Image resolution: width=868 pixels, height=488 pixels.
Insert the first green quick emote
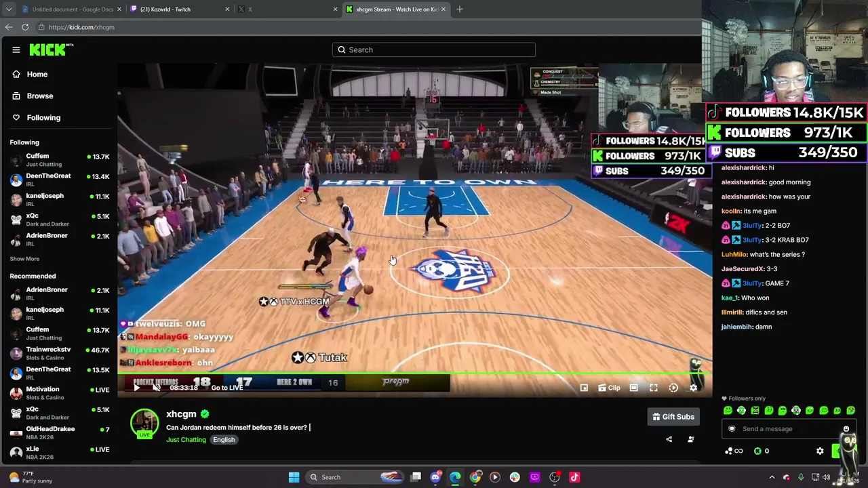[728, 410]
